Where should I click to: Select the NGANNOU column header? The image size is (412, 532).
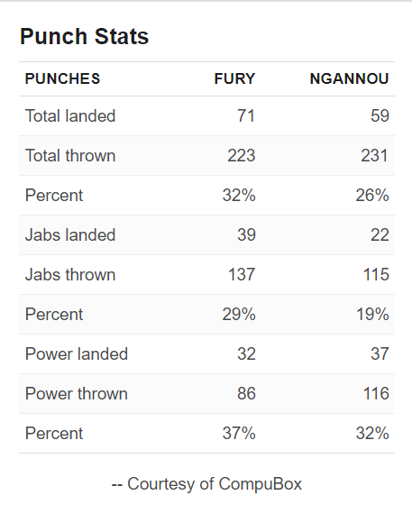tap(349, 78)
